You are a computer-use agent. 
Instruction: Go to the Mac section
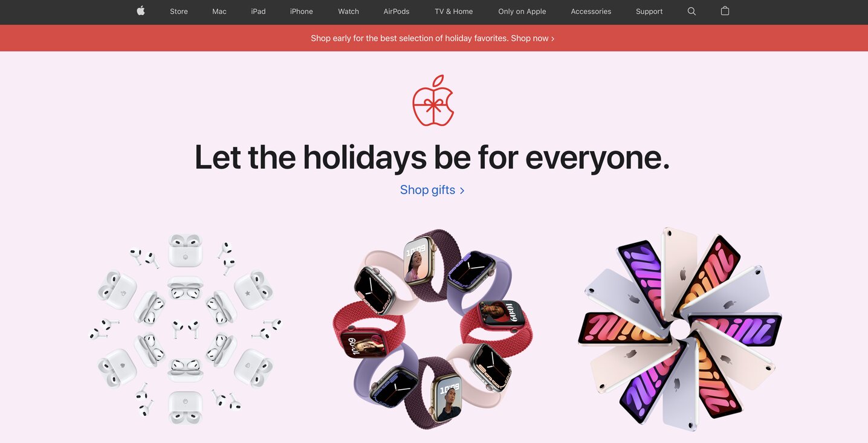(x=219, y=11)
